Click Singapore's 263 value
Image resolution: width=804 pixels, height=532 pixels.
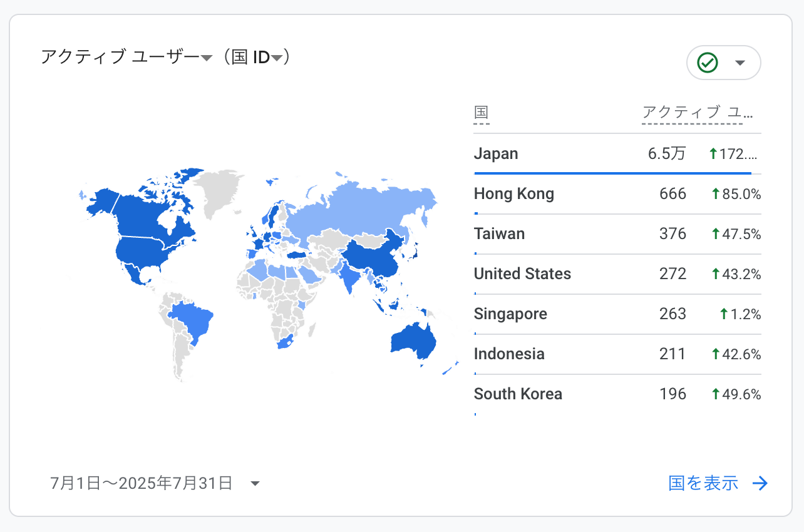[673, 314]
